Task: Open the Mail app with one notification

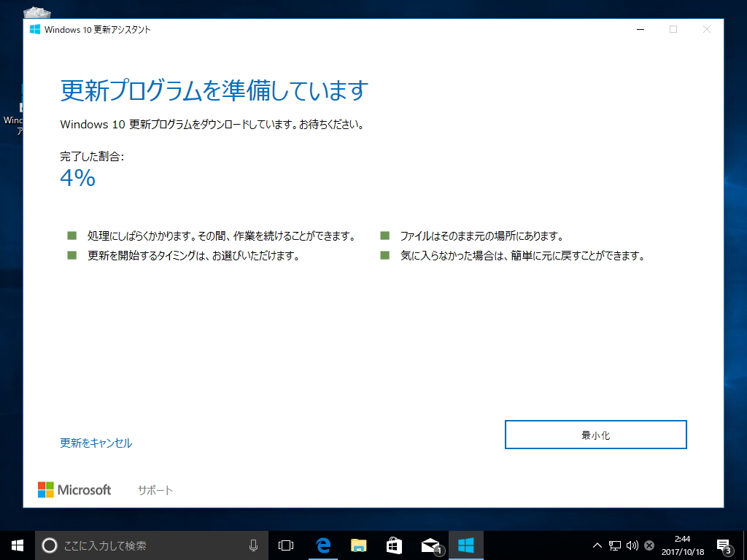Action: (430, 545)
